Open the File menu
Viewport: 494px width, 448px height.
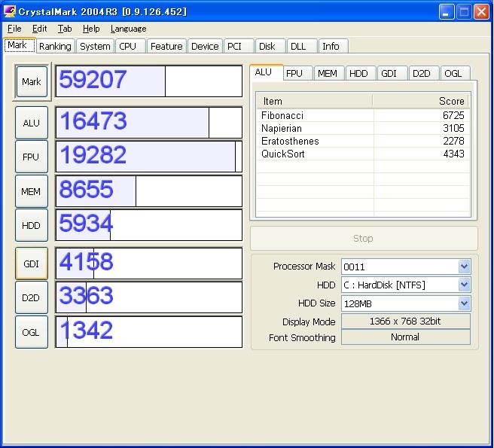14,29
